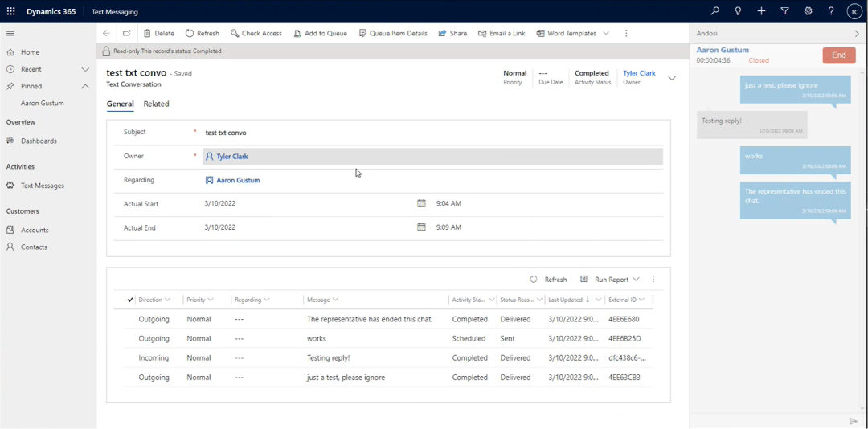
Task: Expand the header details chevron
Action: 672,78
